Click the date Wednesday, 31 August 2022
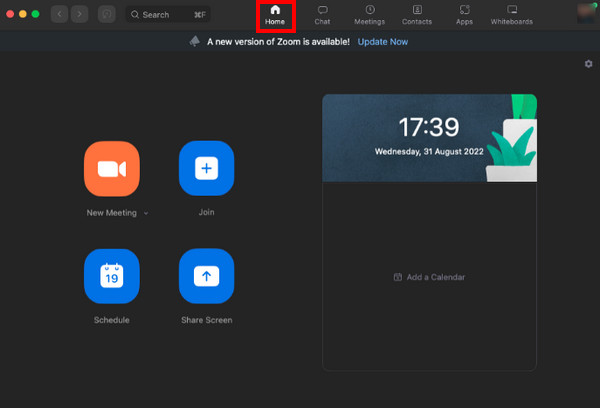Screen dimensions: 600x408 [429, 152]
